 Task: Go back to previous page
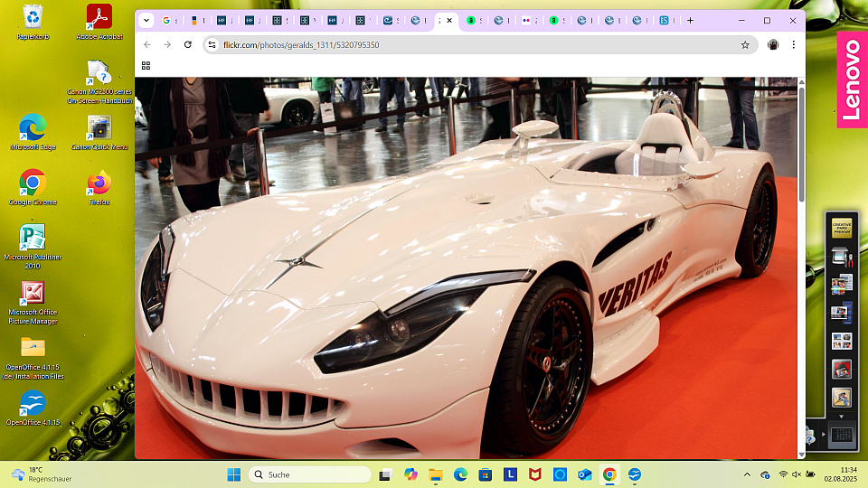coord(147,45)
